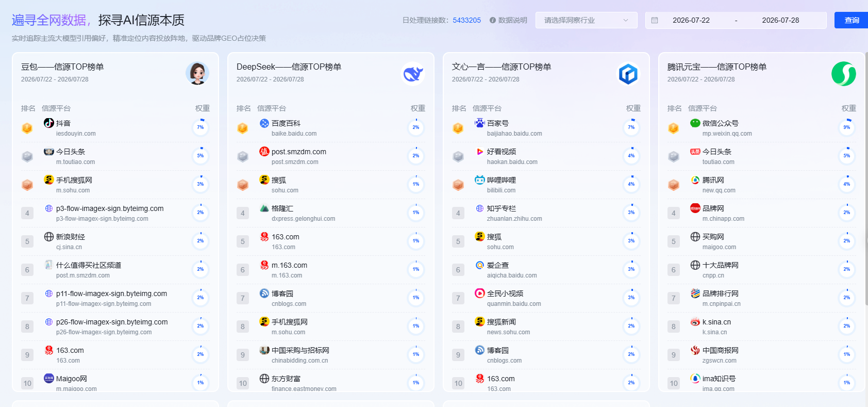
Task: Click the post.smzdm.com red icon
Action: 264,151
